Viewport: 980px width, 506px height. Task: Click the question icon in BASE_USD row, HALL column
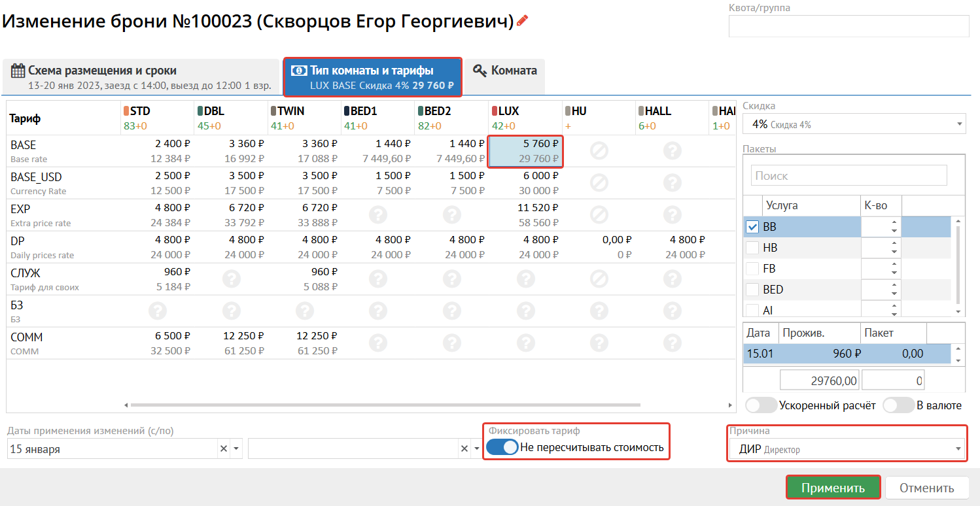point(673,183)
